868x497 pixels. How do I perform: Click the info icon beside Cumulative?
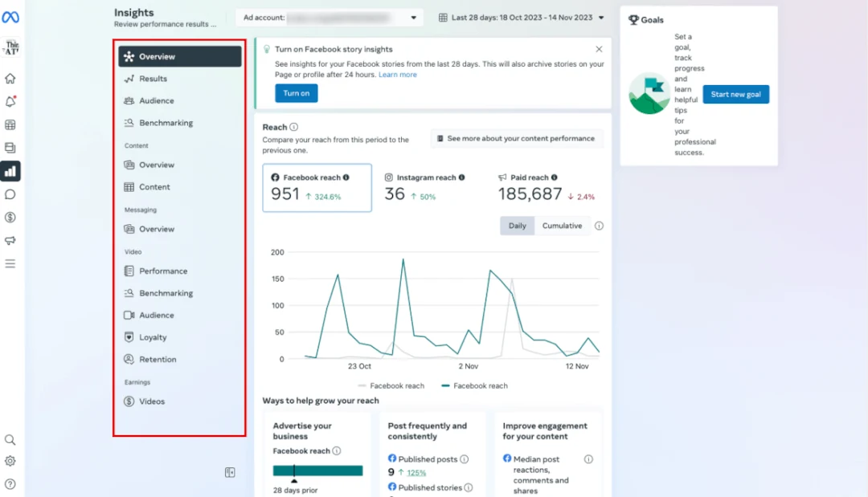coord(599,226)
